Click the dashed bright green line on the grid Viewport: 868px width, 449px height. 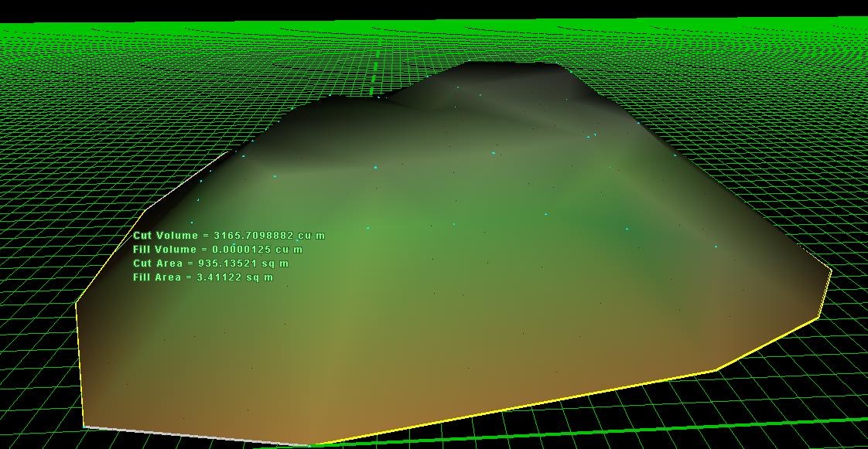pyautogui.click(x=375, y=71)
